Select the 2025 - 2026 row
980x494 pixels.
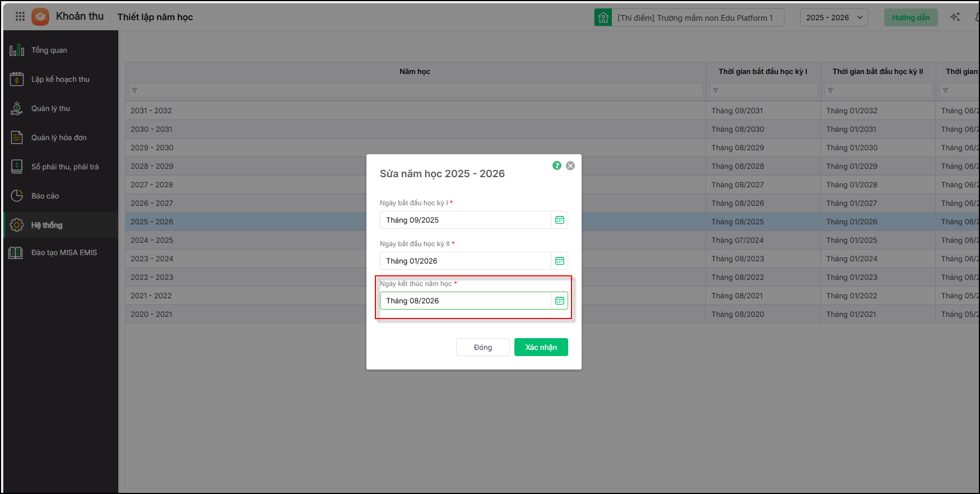point(552,221)
